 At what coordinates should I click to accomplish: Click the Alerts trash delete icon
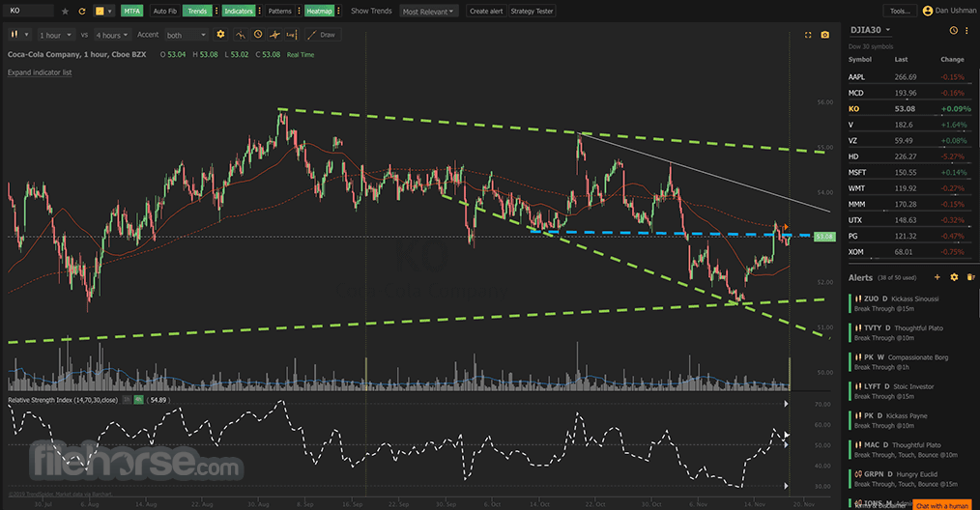pos(970,277)
